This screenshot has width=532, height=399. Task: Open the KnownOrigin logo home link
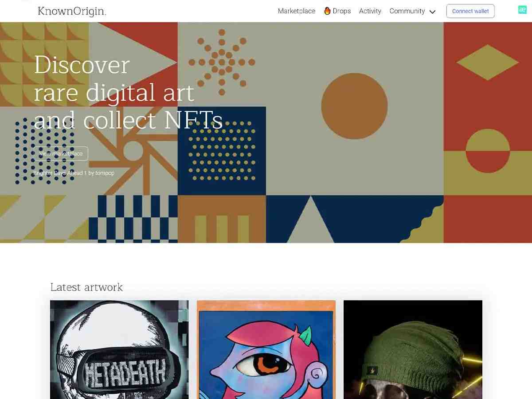[72, 11]
